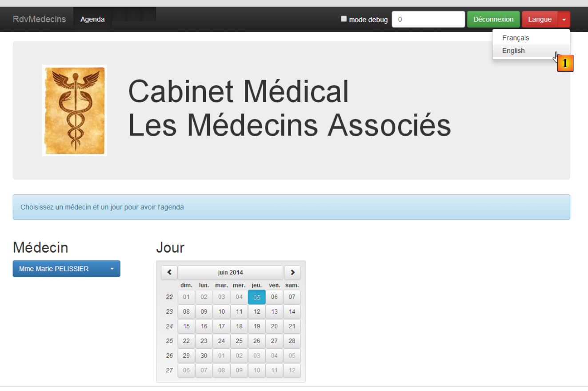The image size is (588, 391).
Task: Click the caduceus logo image
Action: pyautogui.click(x=74, y=110)
